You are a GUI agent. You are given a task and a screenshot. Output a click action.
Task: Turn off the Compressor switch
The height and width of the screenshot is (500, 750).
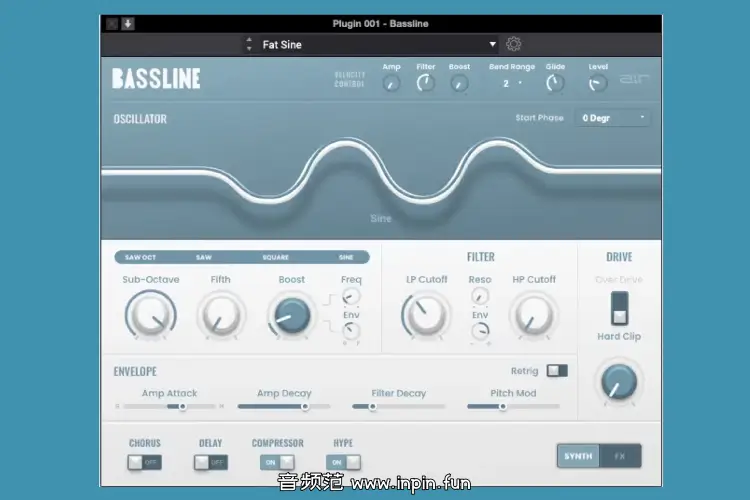click(277, 462)
